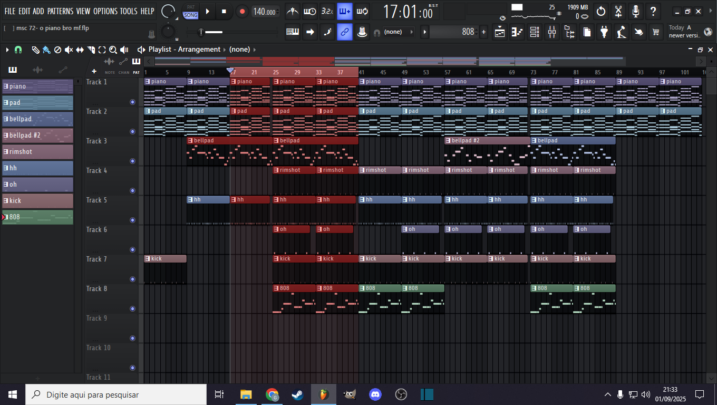Open Playlist options menu arrow
The height and width of the screenshot is (405, 717).
point(7,49)
